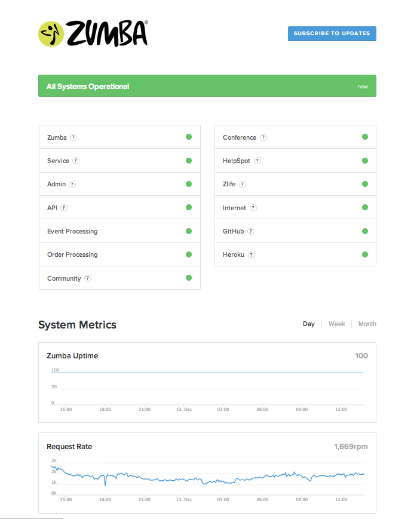Click the help icon next to API
This screenshot has width=420, height=519.
tap(64, 208)
